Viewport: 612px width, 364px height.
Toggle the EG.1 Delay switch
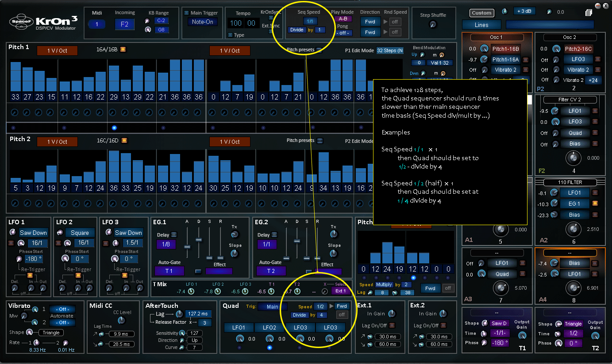[174, 235]
